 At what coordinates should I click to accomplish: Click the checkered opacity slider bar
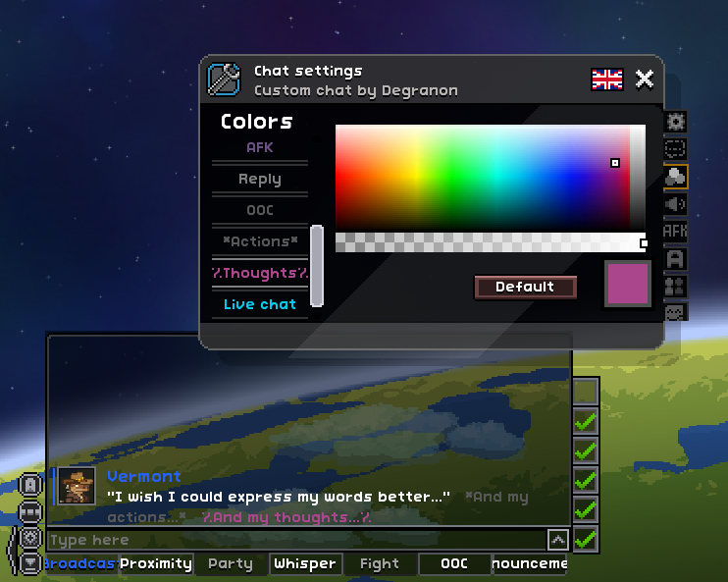(x=491, y=242)
